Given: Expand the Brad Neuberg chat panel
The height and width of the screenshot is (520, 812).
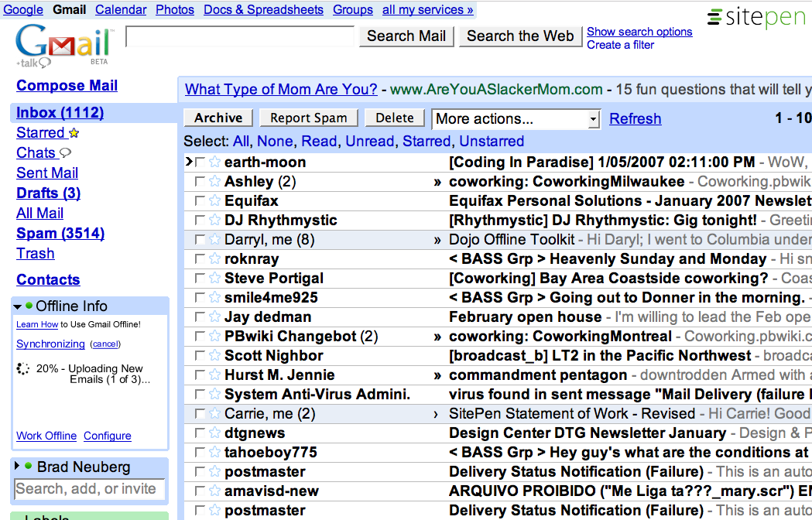Looking at the screenshot, I should point(17,466).
